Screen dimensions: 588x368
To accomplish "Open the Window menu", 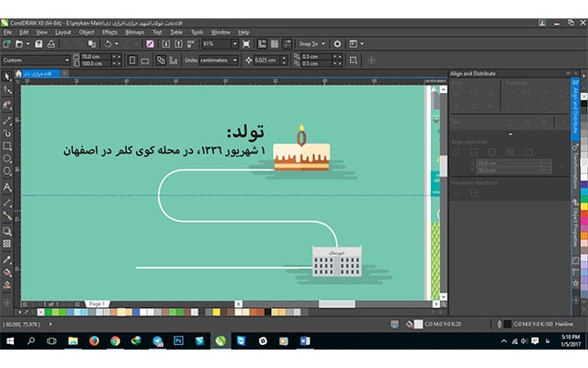I will click(x=220, y=32).
